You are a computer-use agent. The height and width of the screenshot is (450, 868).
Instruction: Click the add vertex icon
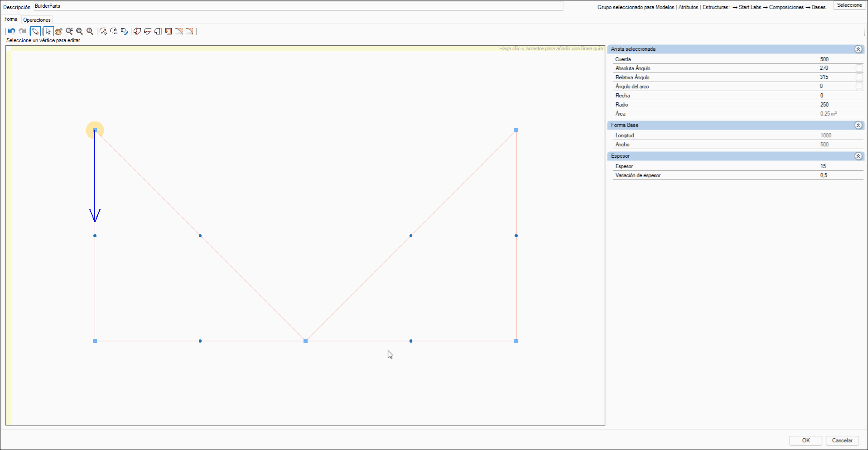103,31
